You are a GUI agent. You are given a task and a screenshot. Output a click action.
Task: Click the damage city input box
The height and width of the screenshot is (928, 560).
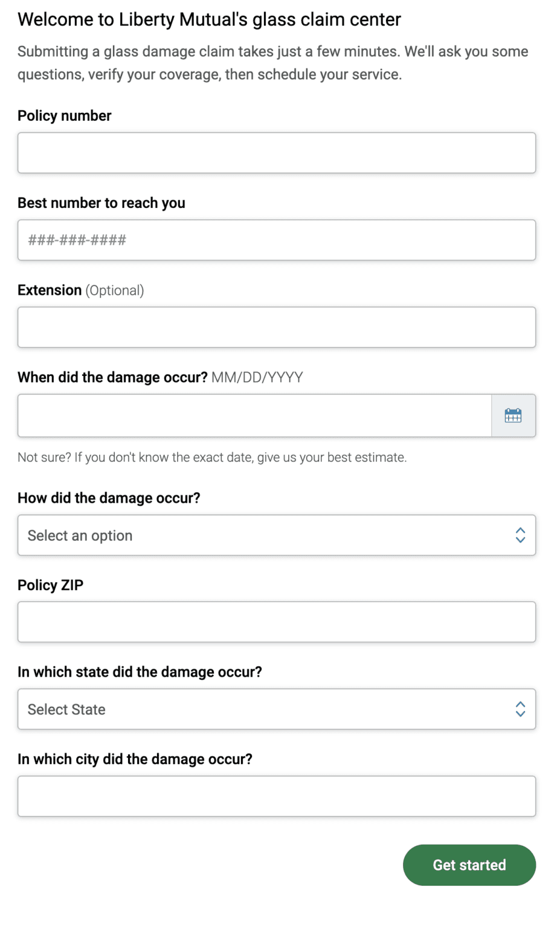tap(276, 796)
